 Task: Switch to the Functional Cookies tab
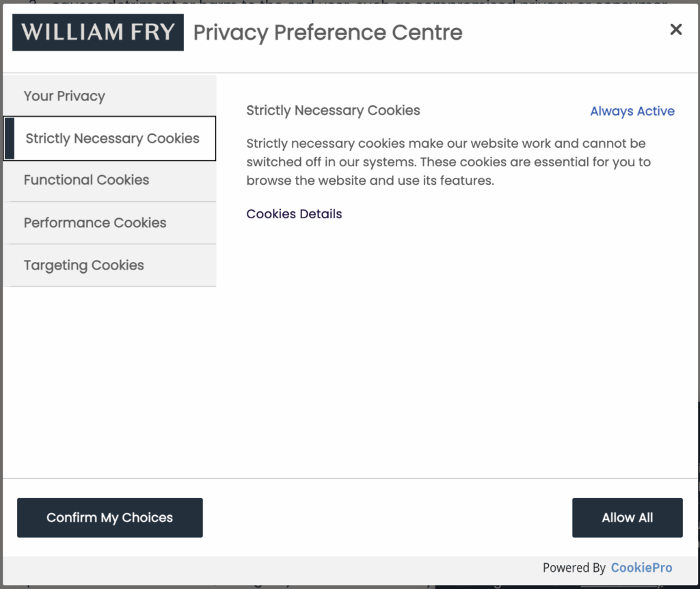(86, 181)
